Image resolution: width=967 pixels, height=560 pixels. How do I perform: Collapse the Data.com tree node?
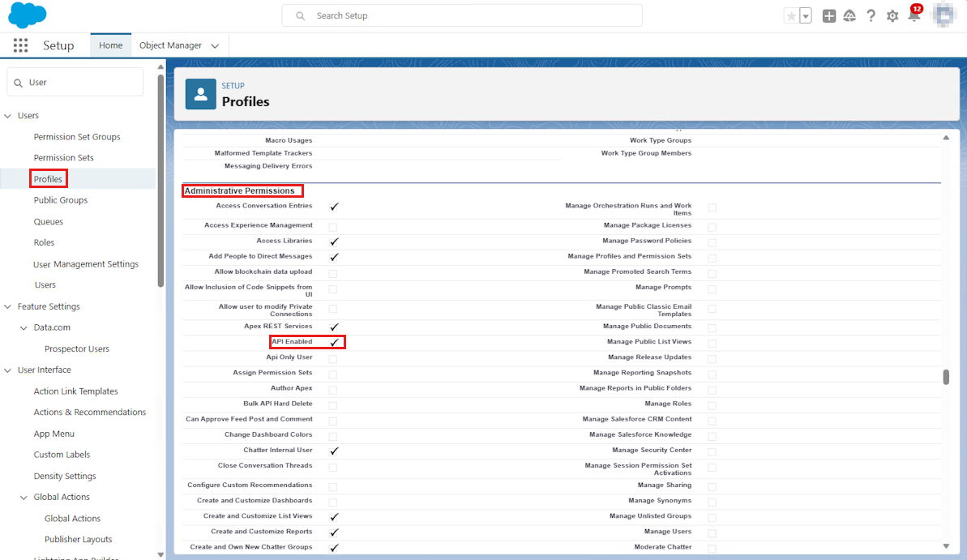pyautogui.click(x=24, y=327)
